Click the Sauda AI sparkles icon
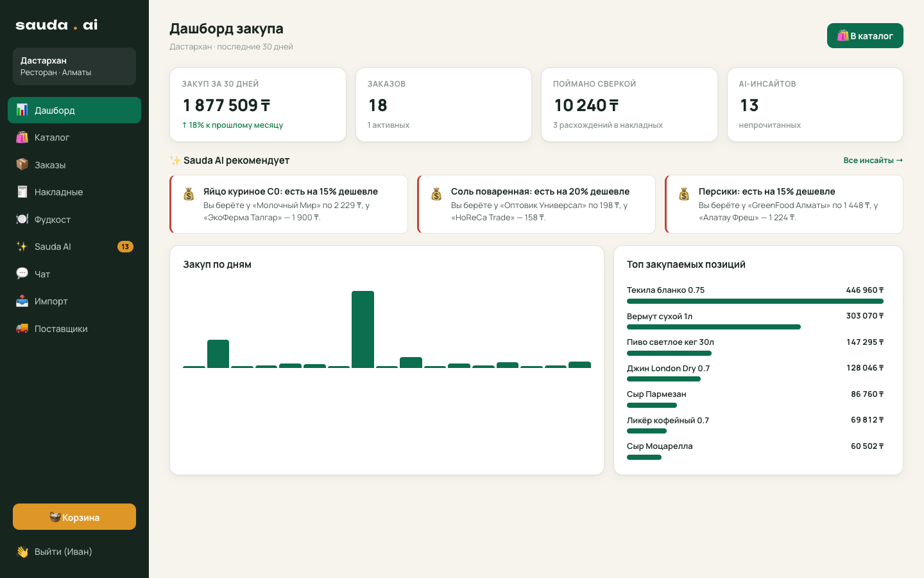 tap(22, 247)
